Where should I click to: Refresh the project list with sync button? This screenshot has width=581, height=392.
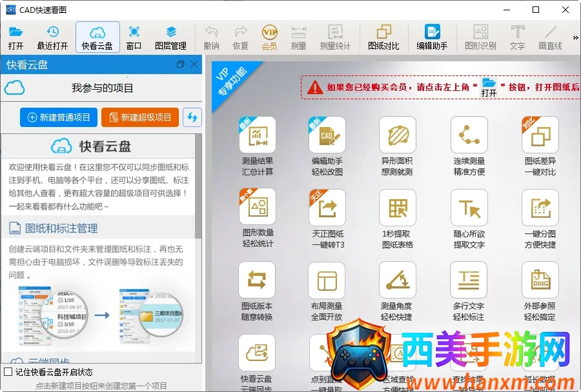(192, 117)
